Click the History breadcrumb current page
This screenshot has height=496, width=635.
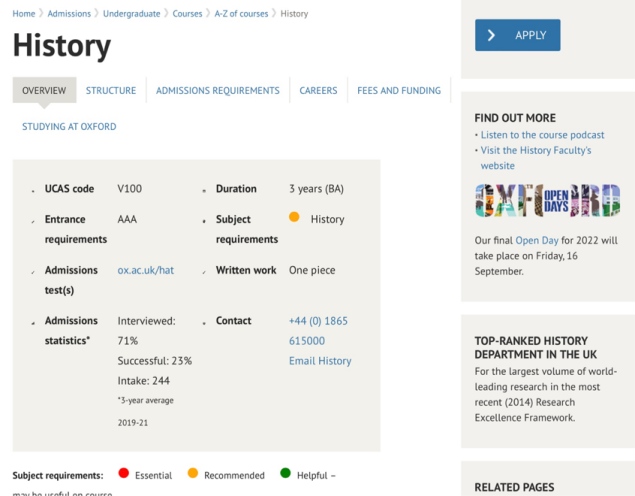tap(294, 14)
